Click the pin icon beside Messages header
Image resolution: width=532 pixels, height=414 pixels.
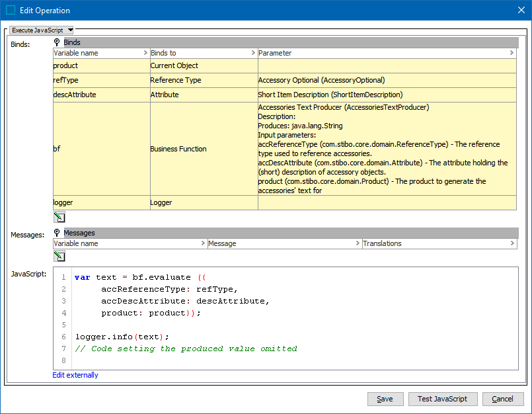57,233
